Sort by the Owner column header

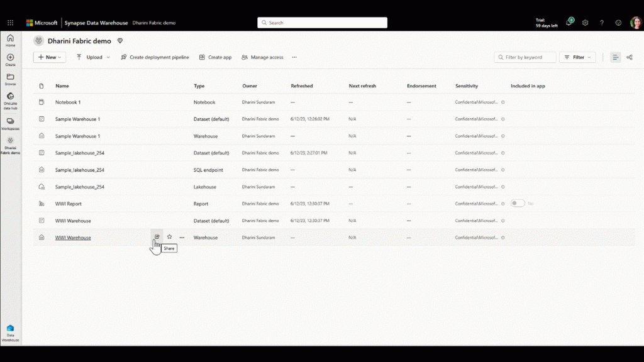point(249,85)
